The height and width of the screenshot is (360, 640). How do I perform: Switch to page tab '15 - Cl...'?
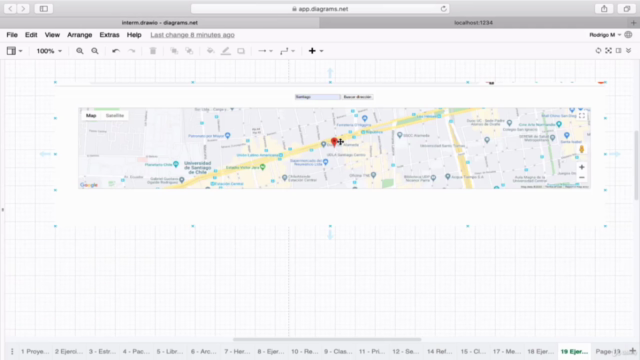(473, 351)
